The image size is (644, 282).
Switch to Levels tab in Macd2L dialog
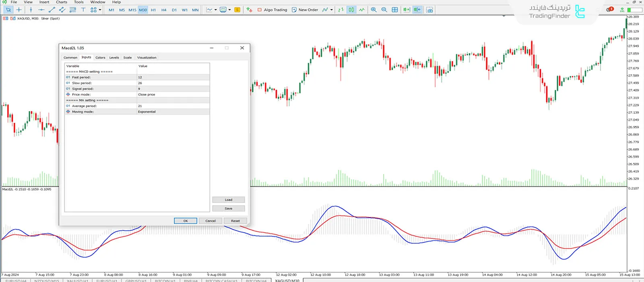[x=114, y=58]
